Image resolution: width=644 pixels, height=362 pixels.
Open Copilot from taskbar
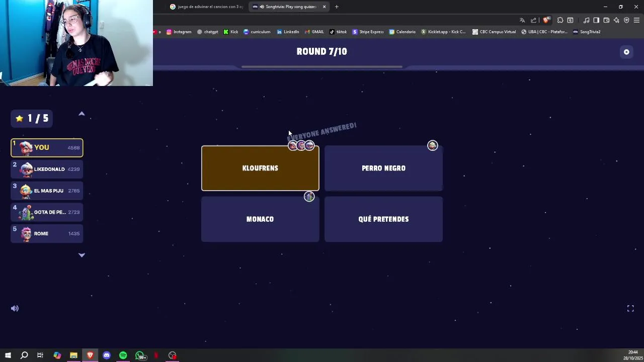point(57,355)
